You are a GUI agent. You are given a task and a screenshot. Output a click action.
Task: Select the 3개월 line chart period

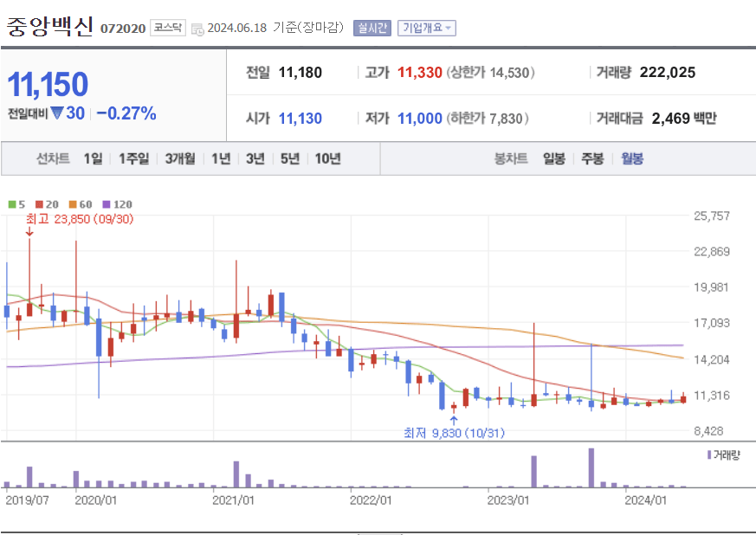(x=180, y=158)
